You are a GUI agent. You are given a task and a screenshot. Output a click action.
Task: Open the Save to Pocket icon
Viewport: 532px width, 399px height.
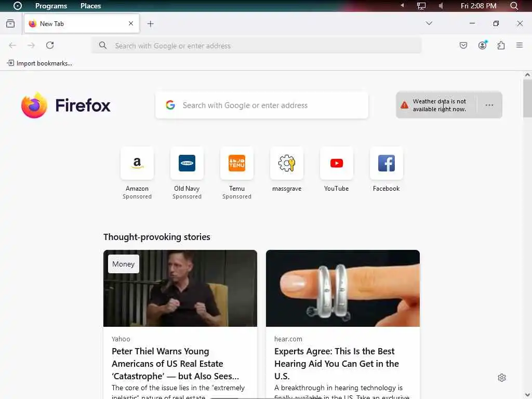coord(463,46)
